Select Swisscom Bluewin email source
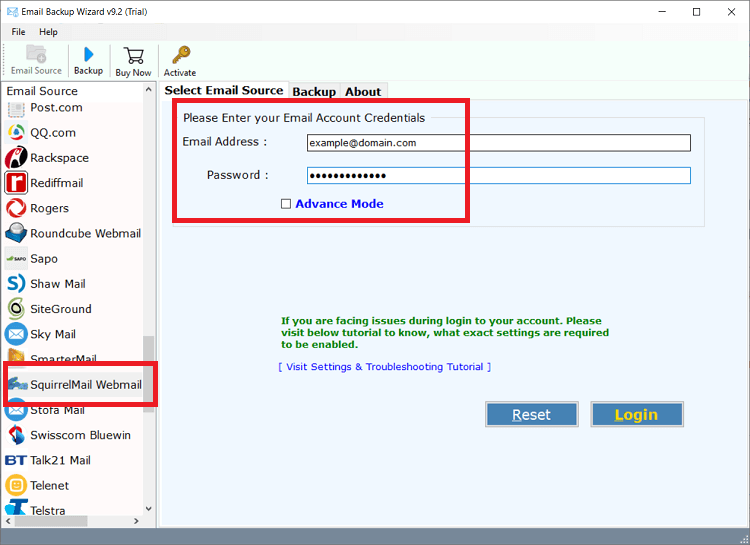Screen dimensions: 750x545 (x=80, y=435)
